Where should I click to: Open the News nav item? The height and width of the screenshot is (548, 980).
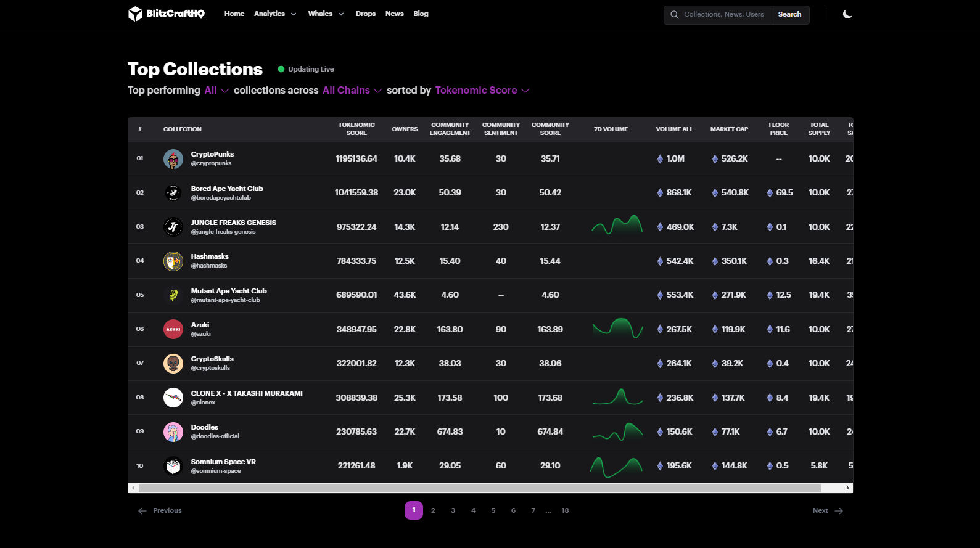point(395,14)
